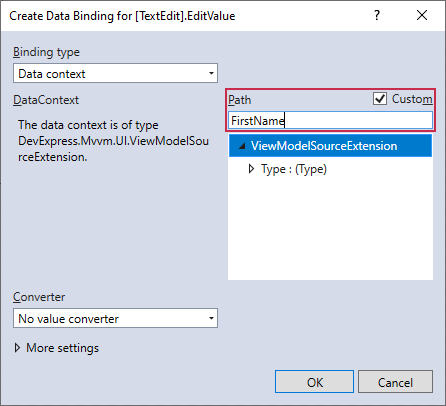
Task: Uncheck the Custom checkbox
Action: [380, 99]
